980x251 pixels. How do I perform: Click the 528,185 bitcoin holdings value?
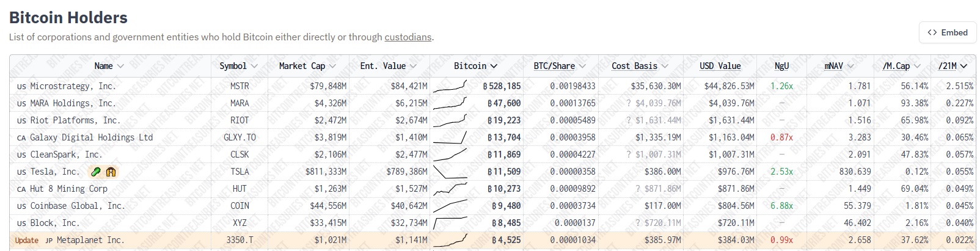(502, 86)
